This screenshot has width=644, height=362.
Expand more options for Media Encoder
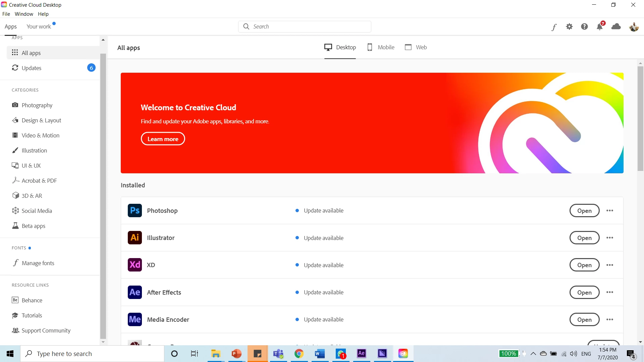tap(610, 319)
